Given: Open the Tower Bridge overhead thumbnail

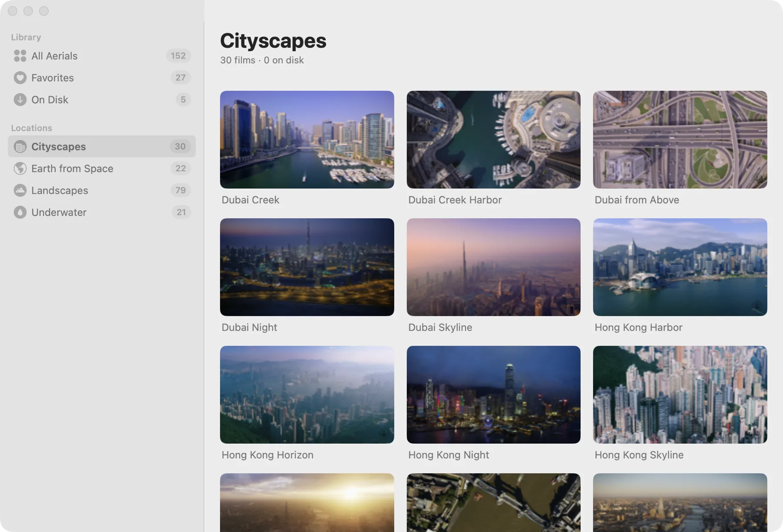Looking at the screenshot, I should click(x=493, y=502).
